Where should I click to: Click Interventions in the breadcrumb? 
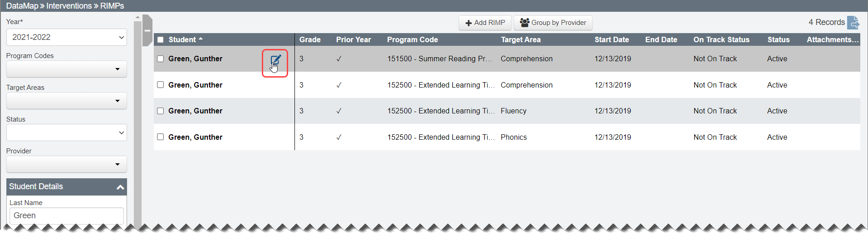tap(69, 6)
